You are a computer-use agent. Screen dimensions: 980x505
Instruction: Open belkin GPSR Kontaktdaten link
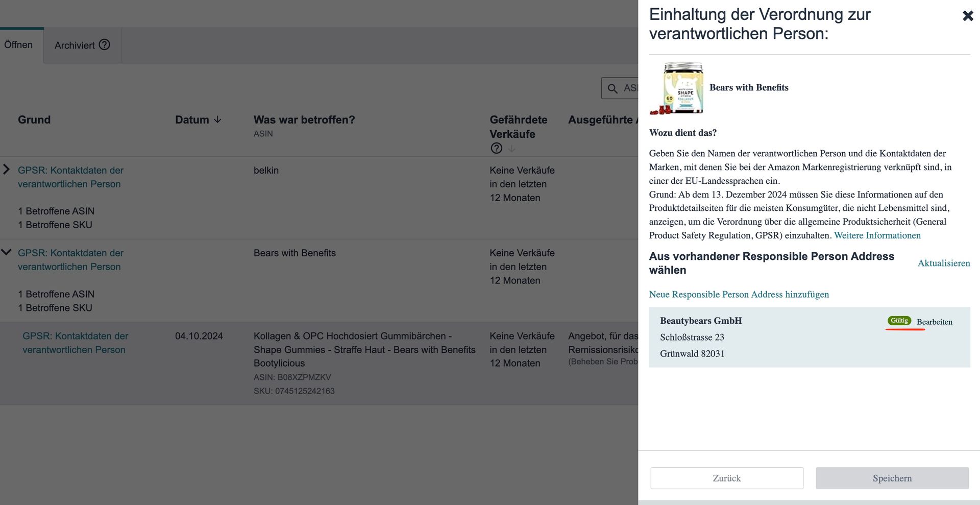pos(70,177)
